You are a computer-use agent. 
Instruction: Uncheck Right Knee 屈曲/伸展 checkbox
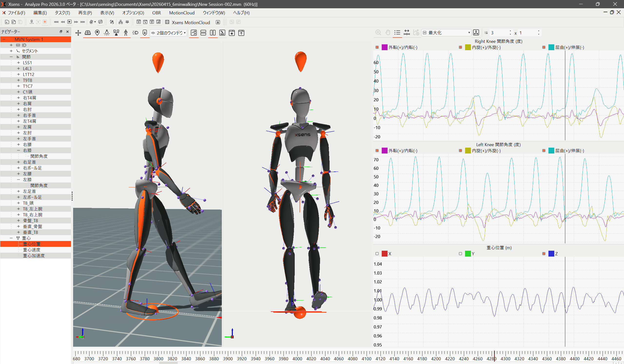click(544, 47)
